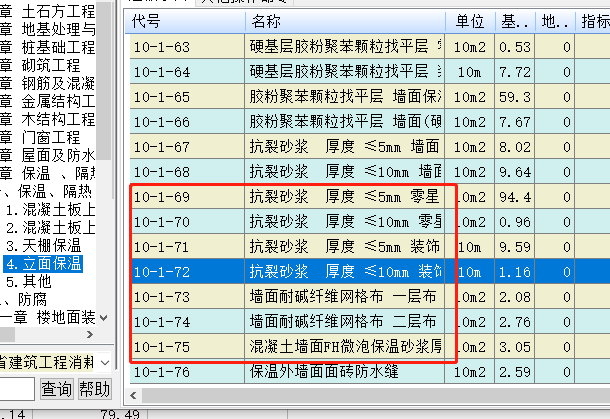The height and width of the screenshot is (419, 610).
Task: Select row 10-1-73
Action: tap(370, 297)
